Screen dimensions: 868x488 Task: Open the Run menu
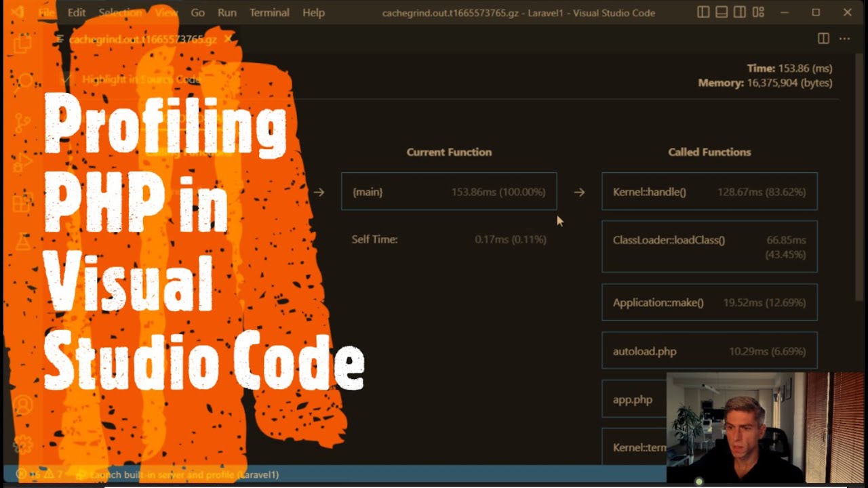coord(227,12)
